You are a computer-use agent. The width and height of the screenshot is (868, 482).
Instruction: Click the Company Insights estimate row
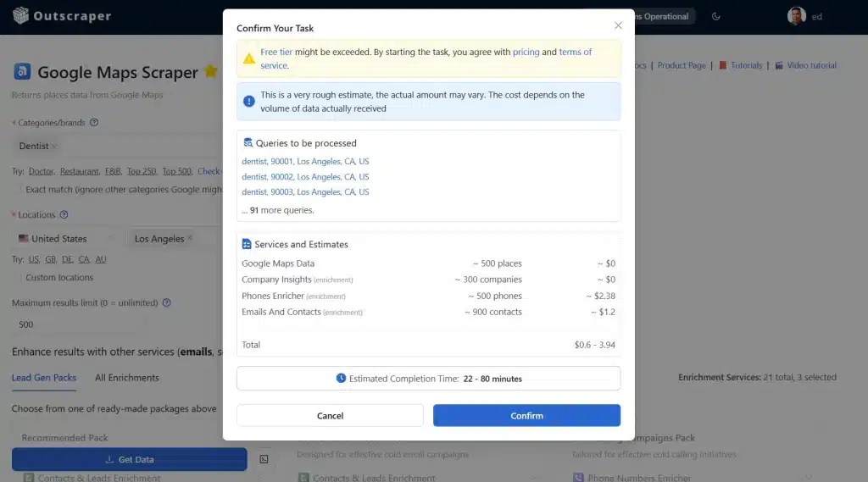point(428,280)
